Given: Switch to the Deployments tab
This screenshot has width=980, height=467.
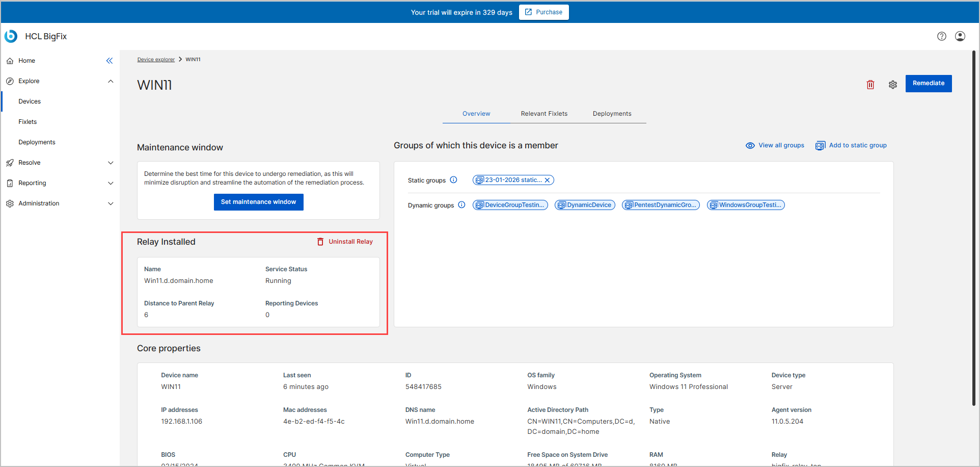Looking at the screenshot, I should click(x=612, y=114).
